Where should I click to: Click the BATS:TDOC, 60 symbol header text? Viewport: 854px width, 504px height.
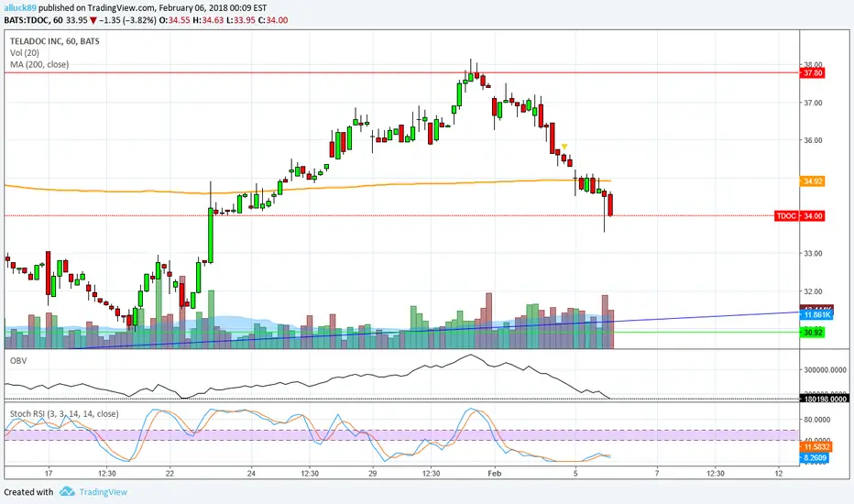(33, 20)
